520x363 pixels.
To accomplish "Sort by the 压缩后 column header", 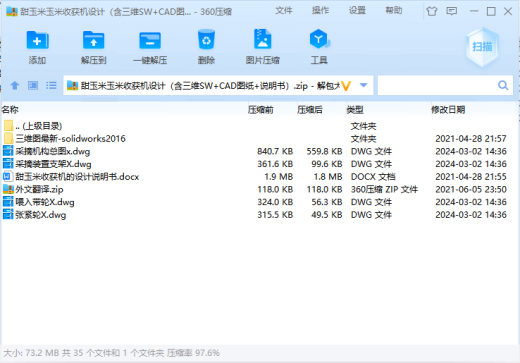I will [310, 110].
